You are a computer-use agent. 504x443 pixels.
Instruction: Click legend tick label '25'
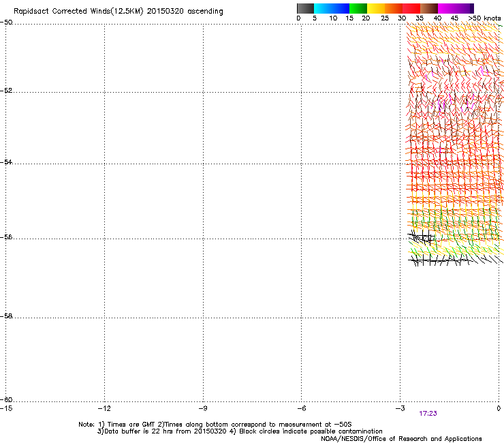(385, 18)
